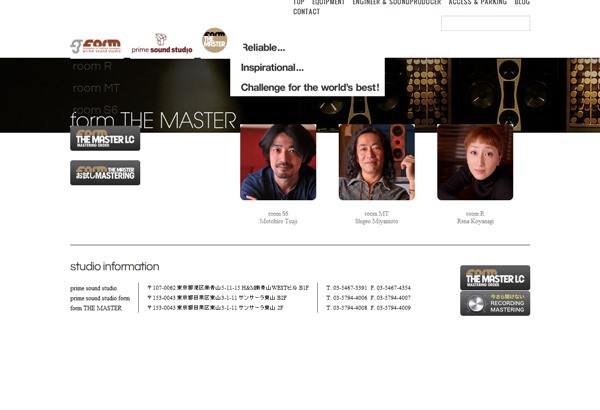The width and height of the screenshot is (600, 410).
Task: Click the room S6 Motohiro Tsuji caption
Action: click(x=278, y=217)
